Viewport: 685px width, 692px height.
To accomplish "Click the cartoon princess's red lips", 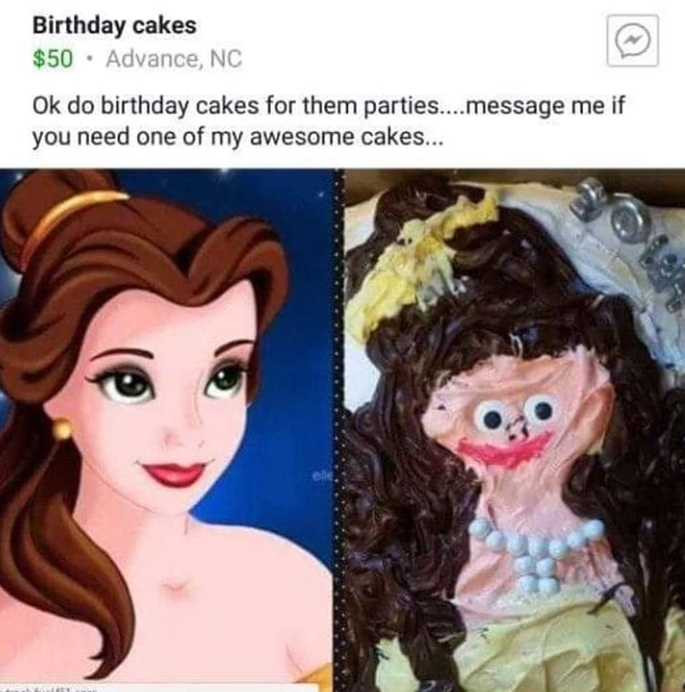I will (x=172, y=472).
